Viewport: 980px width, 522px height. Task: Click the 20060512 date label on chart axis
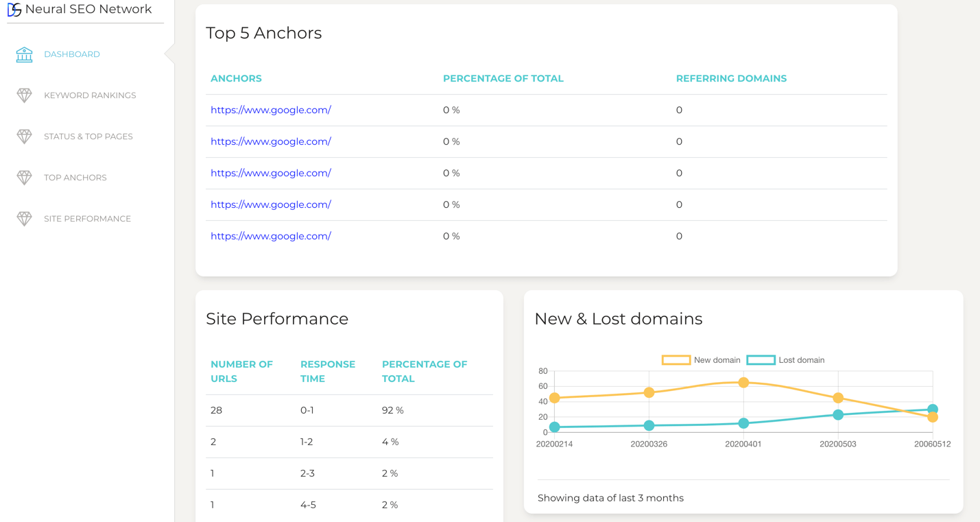pos(933,444)
